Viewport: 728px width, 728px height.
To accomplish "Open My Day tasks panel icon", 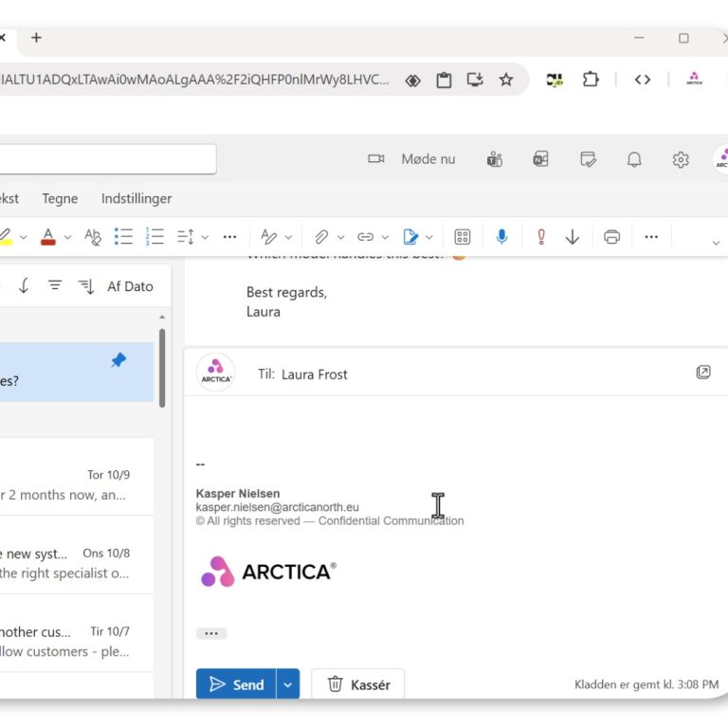I will click(588, 159).
